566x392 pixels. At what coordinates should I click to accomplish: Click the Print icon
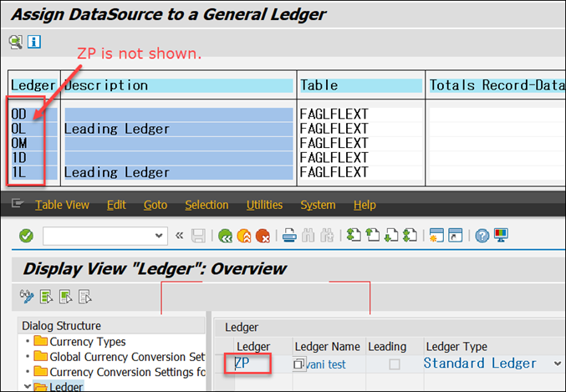click(289, 236)
